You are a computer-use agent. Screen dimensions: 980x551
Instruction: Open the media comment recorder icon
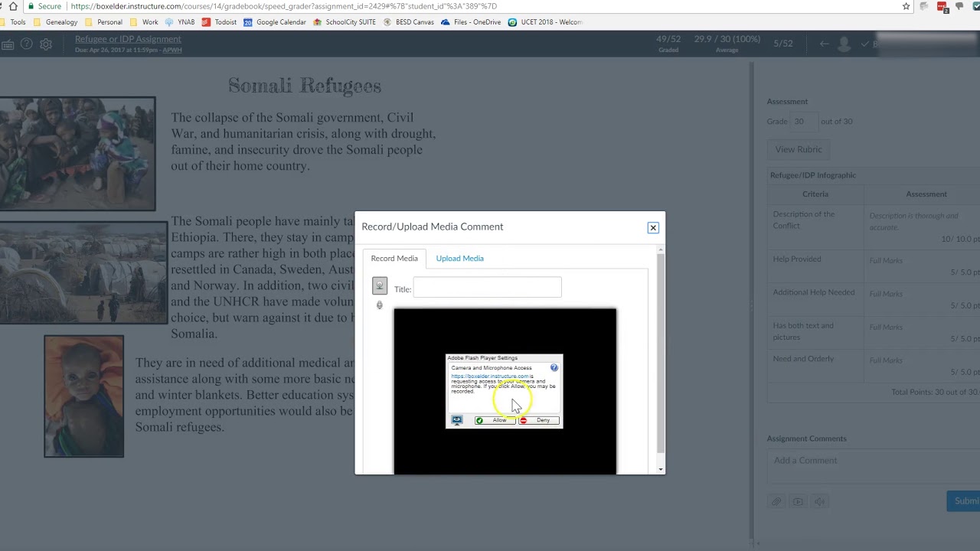coord(798,501)
